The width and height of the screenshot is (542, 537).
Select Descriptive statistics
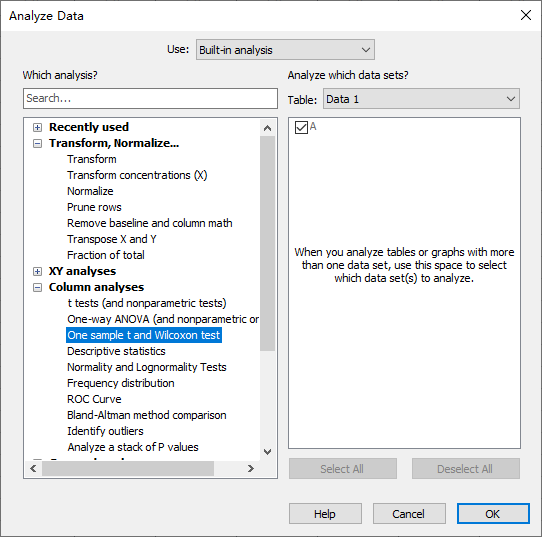pos(116,351)
